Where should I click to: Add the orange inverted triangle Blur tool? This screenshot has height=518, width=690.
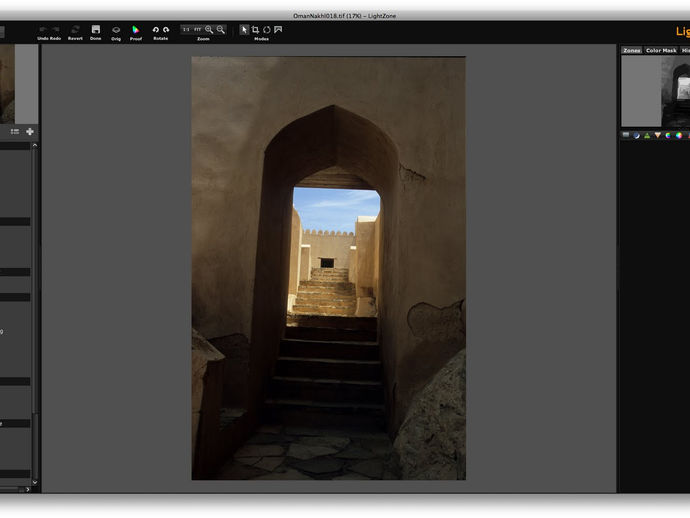657,135
